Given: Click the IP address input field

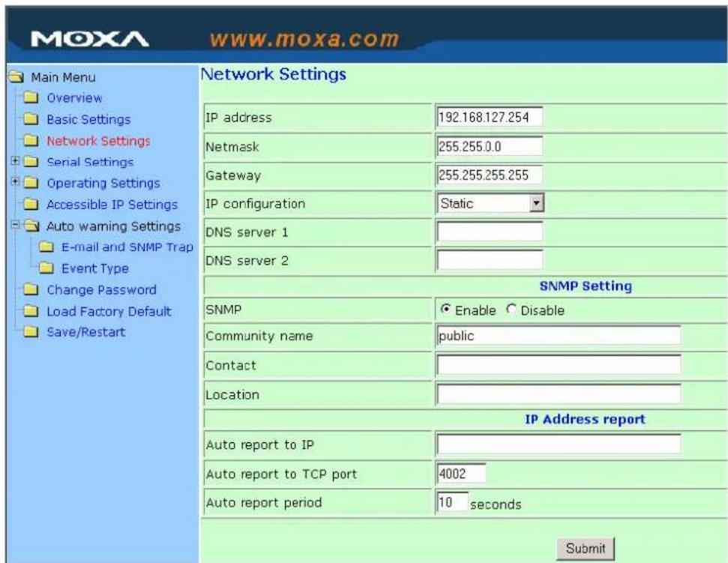Looking at the screenshot, I should tap(490, 117).
